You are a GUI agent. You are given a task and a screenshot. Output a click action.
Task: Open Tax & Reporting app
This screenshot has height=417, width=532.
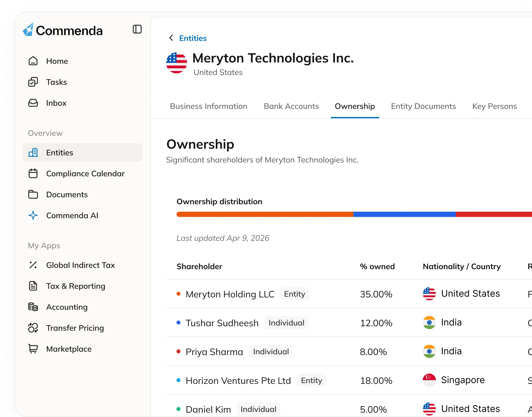(82, 286)
